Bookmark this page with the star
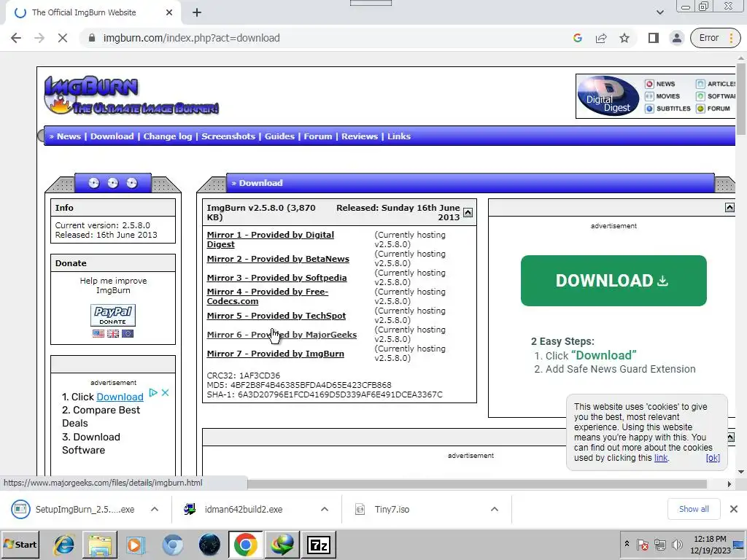Image resolution: width=747 pixels, height=560 pixels. (x=624, y=38)
